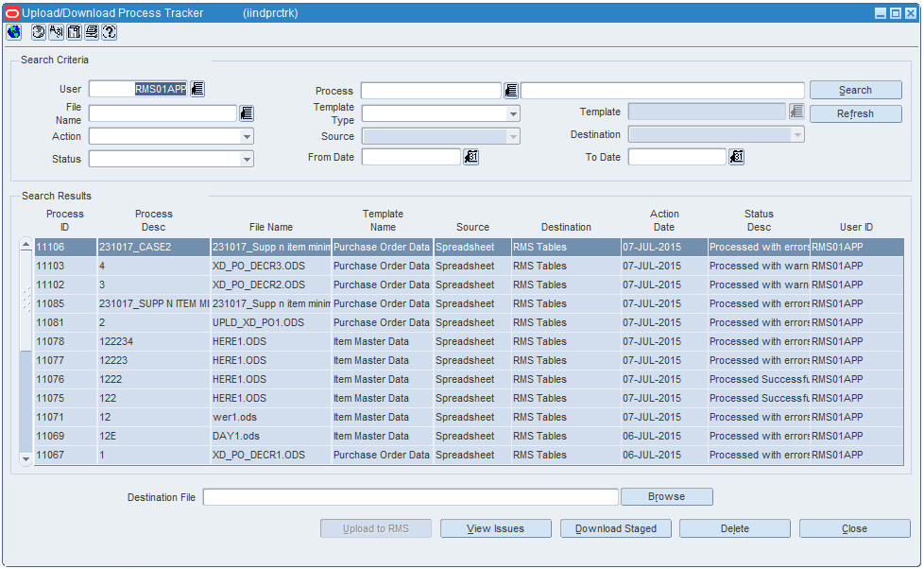Click the binoculars find toolbar icon

coord(56,32)
